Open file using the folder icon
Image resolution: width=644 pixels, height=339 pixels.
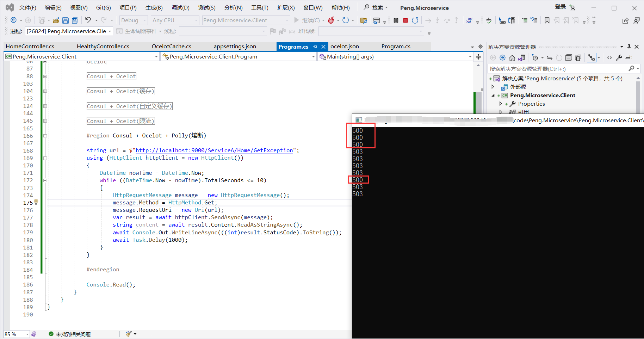point(56,20)
